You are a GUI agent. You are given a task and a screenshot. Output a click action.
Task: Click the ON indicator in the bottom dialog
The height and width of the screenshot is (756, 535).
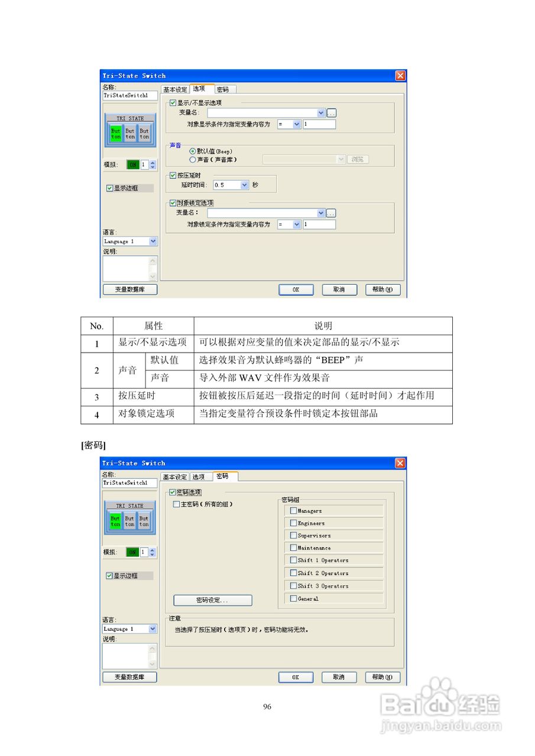(x=134, y=552)
